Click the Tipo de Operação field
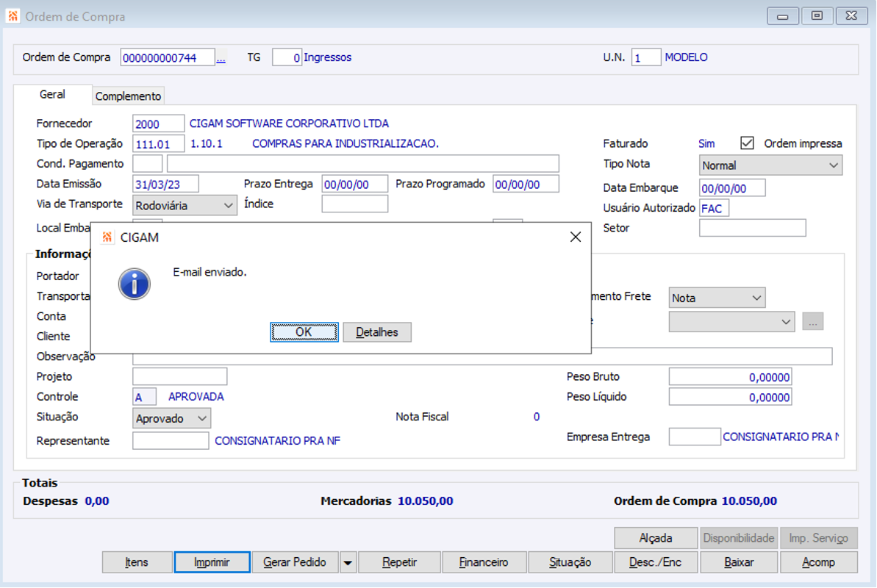877x588 pixels. point(158,144)
